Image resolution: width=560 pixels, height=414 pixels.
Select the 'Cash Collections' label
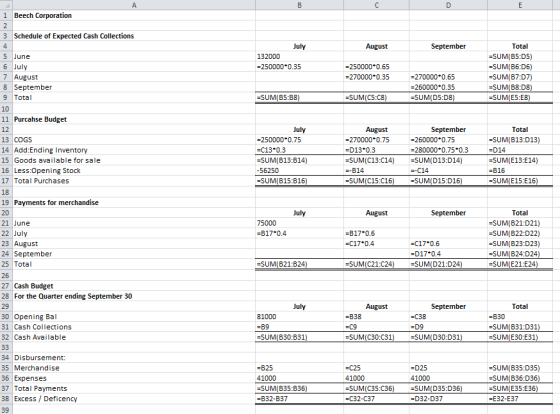(x=134, y=327)
